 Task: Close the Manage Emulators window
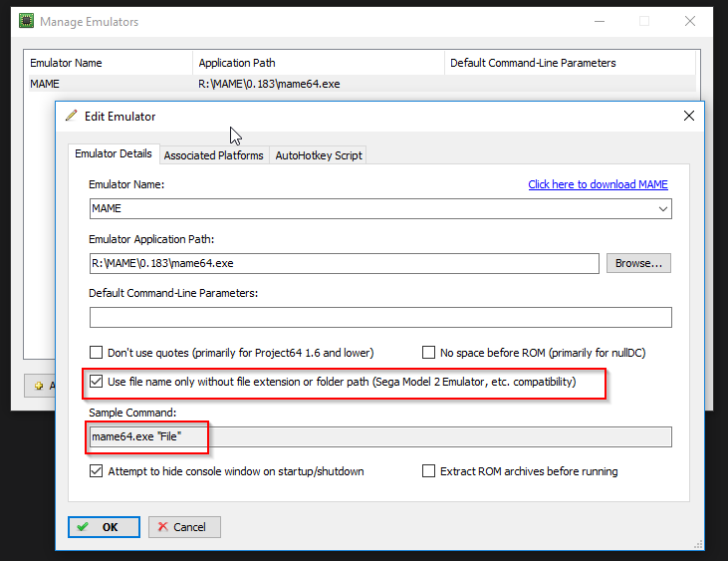pyautogui.click(x=690, y=21)
